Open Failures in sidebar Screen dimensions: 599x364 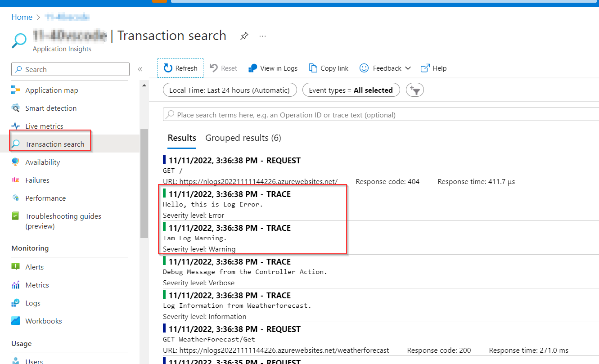pos(37,180)
